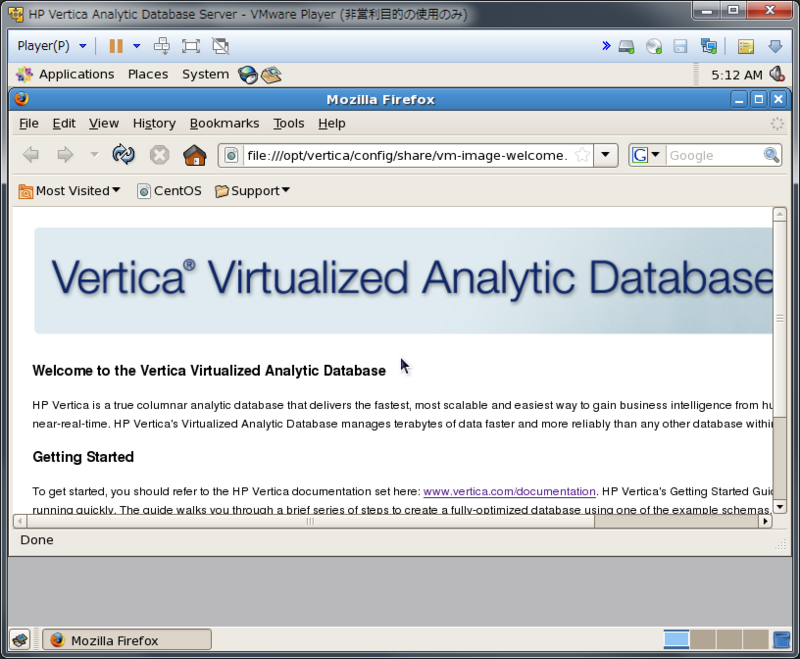Bookmark this page with the star
Image resolution: width=800 pixels, height=659 pixels.
(x=582, y=155)
